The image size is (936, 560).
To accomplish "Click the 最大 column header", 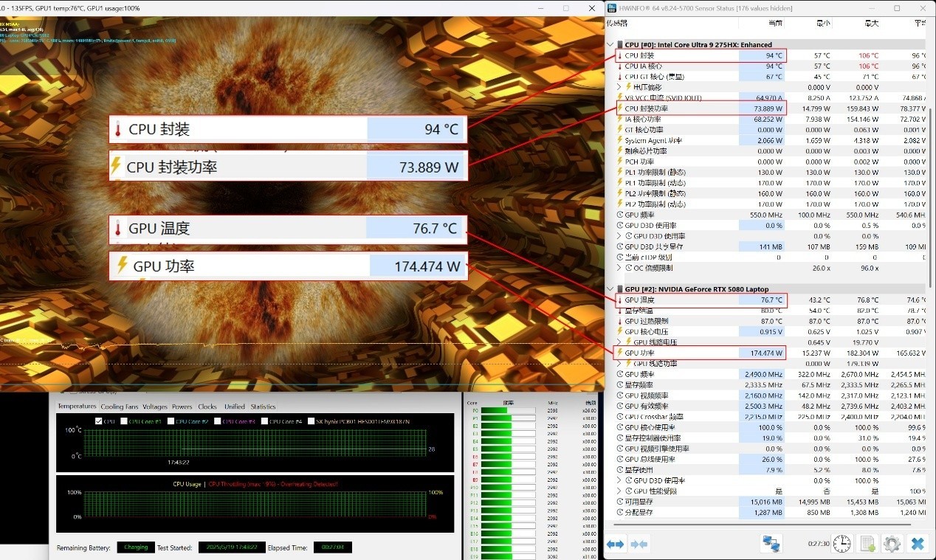I will coord(872,24).
